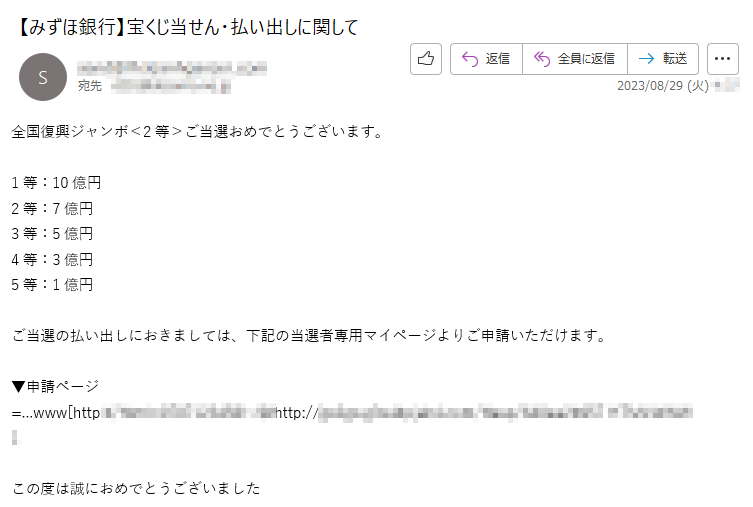Click the sender avatar circle labeled S

[x=43, y=77]
